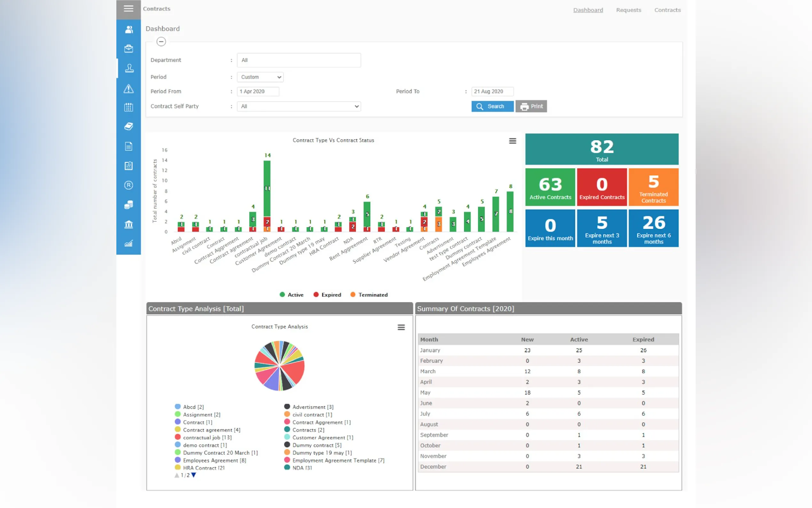This screenshot has width=812, height=508.
Task: Select the warning triangle sidebar icon
Action: click(129, 89)
